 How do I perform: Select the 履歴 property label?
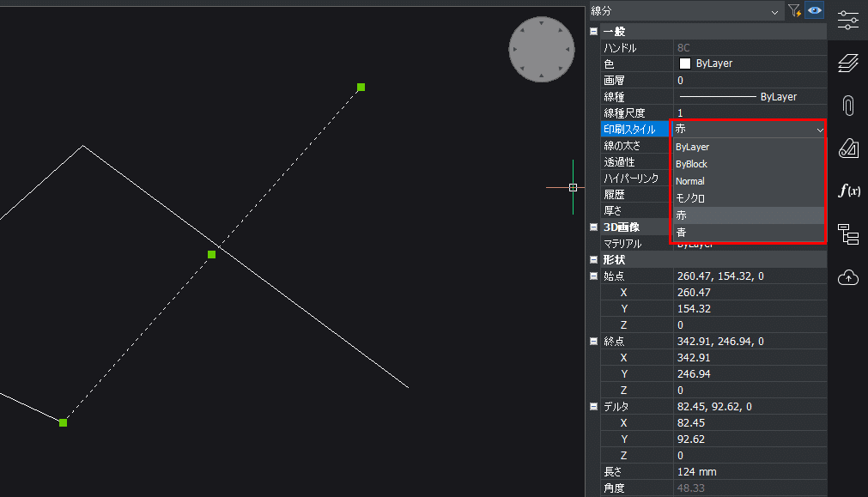[x=614, y=194]
